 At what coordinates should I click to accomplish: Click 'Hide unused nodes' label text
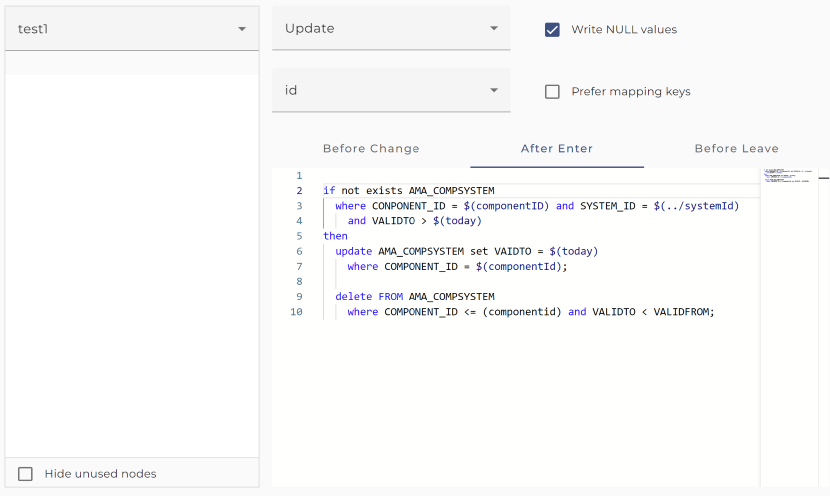tap(101, 474)
